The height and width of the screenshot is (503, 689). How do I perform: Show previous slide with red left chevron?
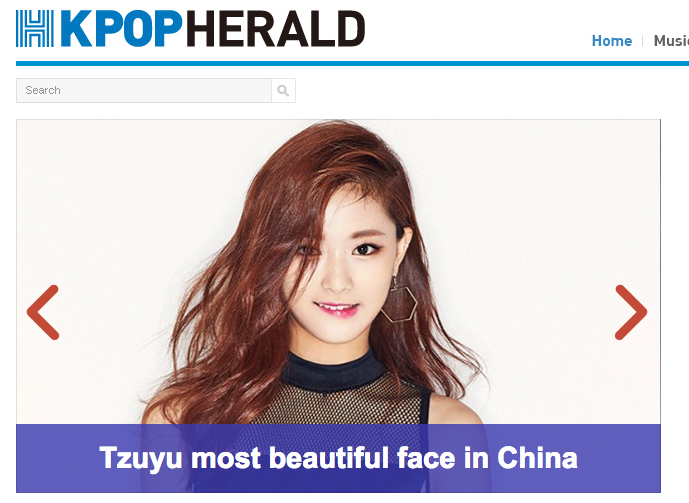pyautogui.click(x=43, y=312)
